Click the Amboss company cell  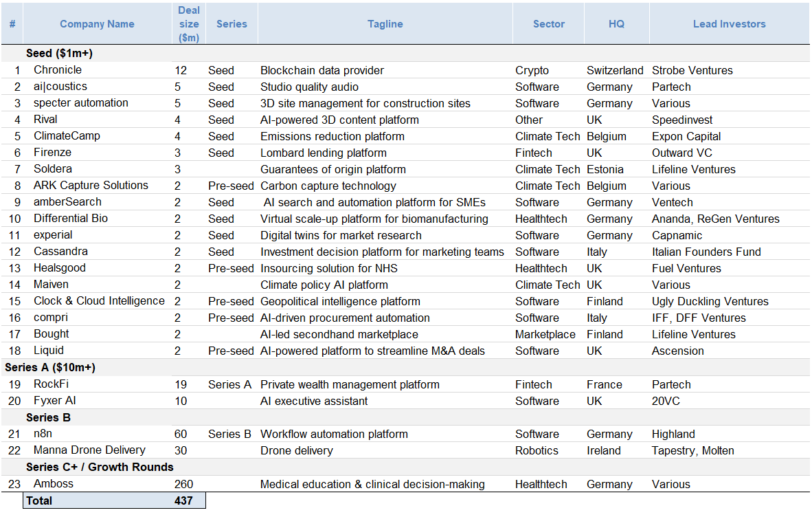[x=54, y=484]
